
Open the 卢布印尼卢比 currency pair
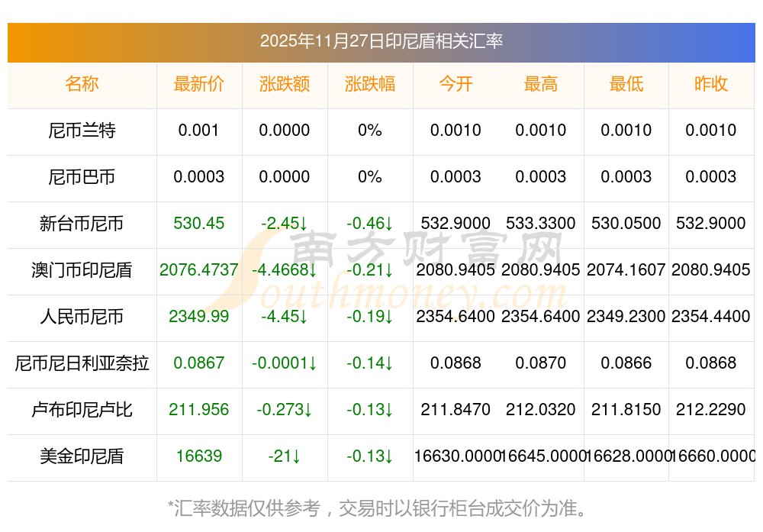(x=82, y=410)
